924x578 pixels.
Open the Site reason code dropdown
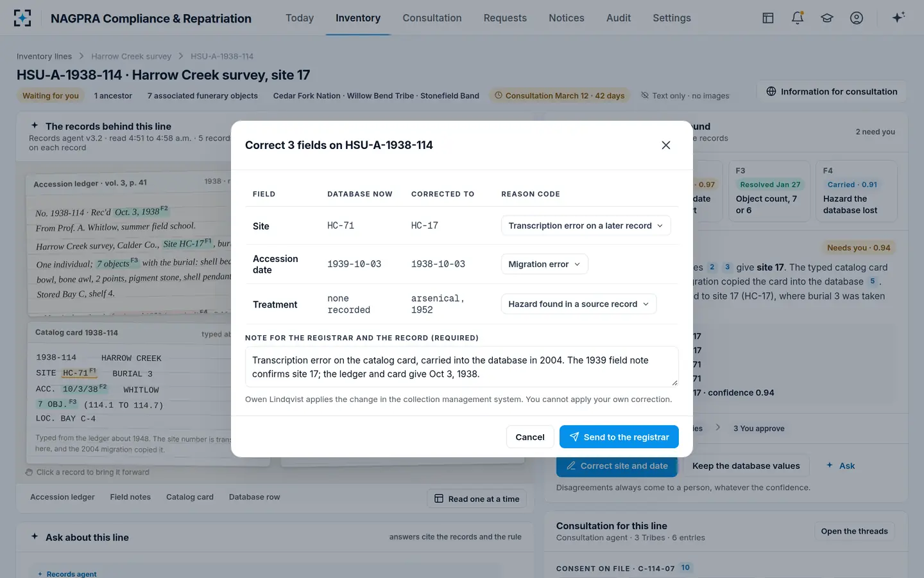(586, 225)
